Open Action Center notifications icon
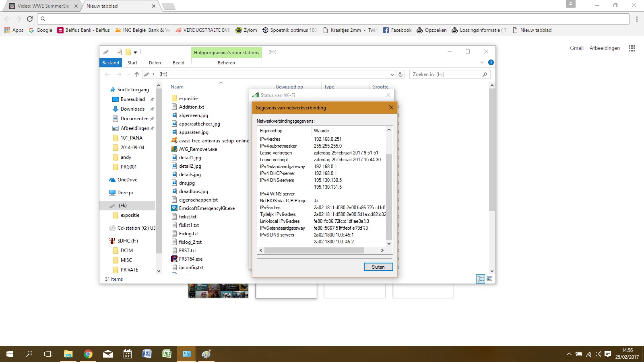 tap(608, 354)
